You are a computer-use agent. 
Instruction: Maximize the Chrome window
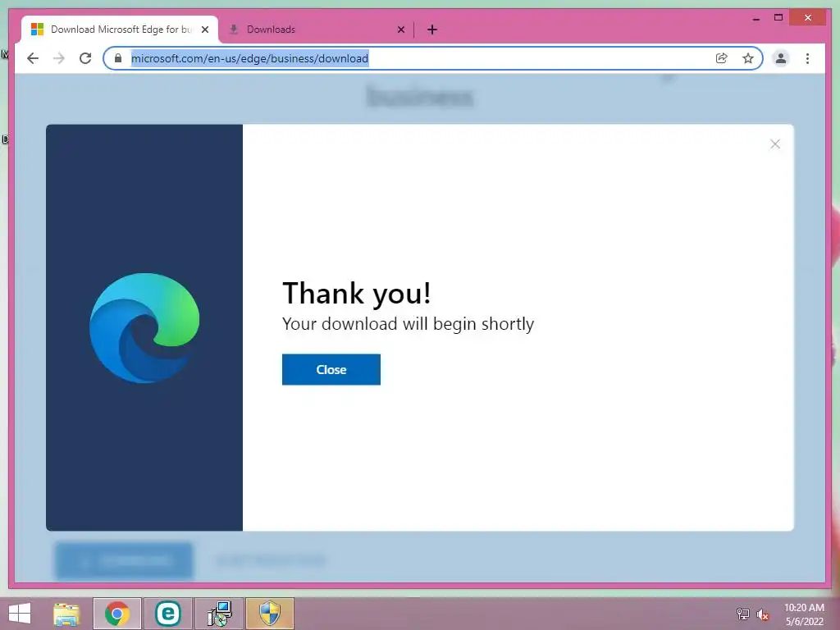778,18
